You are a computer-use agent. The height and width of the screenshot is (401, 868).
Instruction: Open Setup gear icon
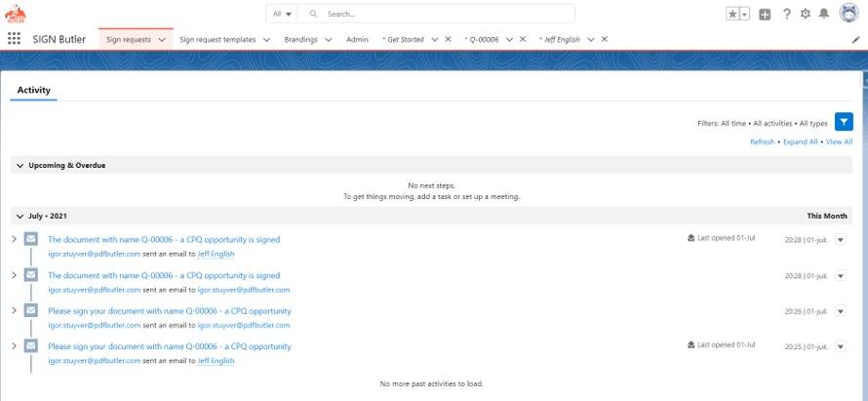806,14
